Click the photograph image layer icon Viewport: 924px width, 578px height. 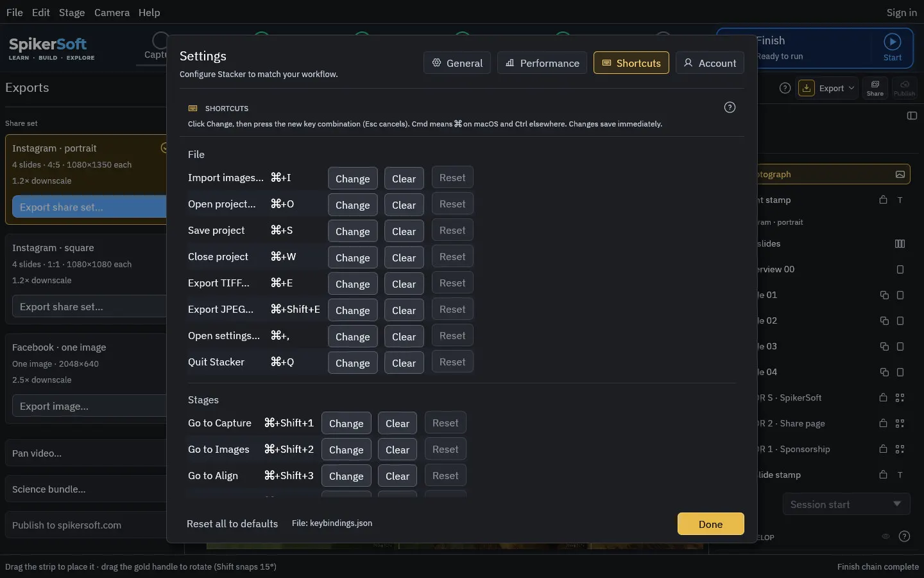point(900,174)
